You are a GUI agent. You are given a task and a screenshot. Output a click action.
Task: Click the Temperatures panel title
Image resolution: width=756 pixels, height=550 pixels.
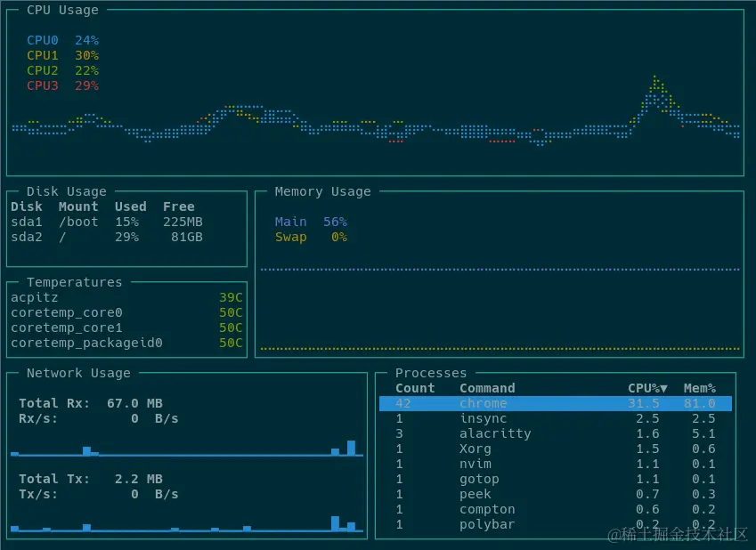[74, 282]
